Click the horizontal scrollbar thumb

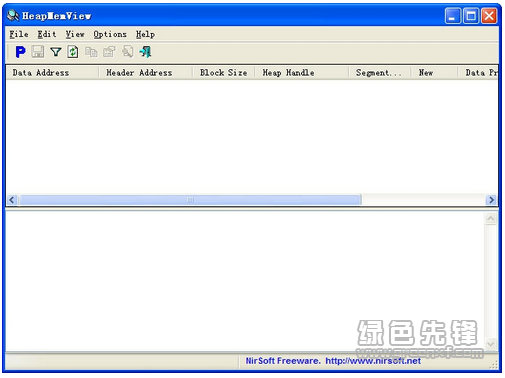[190, 200]
